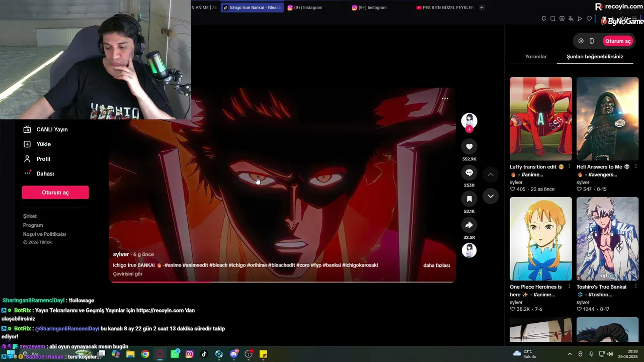
Task: Open the weather widget showing 23°C Bulutlu
Action: [x=524, y=354]
